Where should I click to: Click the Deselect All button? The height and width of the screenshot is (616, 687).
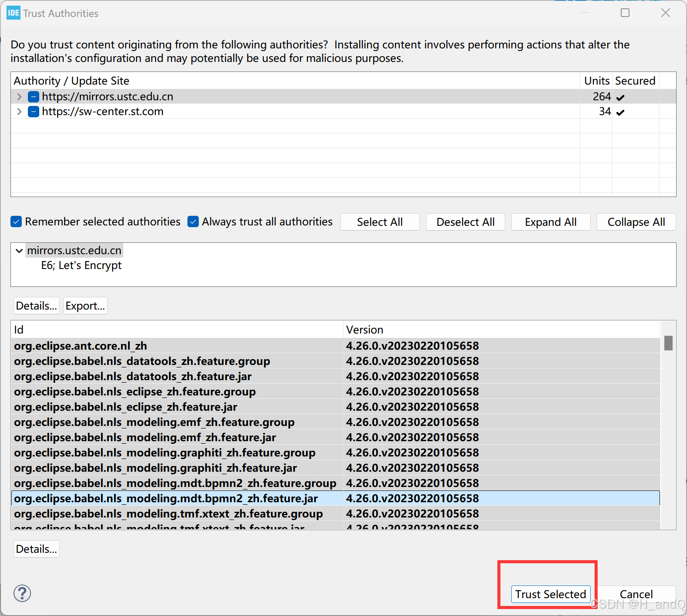465,222
